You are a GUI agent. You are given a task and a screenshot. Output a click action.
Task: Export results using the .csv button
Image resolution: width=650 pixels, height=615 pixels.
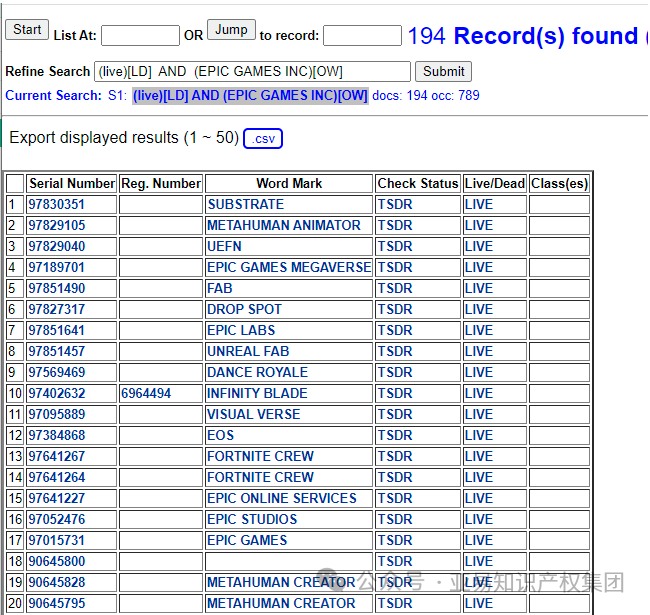(263, 138)
